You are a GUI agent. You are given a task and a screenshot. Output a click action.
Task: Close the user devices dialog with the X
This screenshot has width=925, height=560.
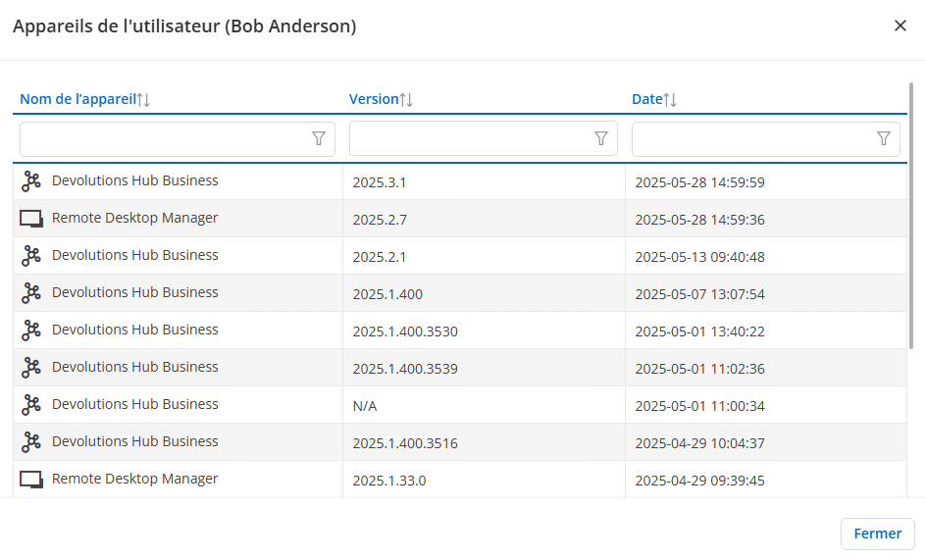(x=900, y=25)
